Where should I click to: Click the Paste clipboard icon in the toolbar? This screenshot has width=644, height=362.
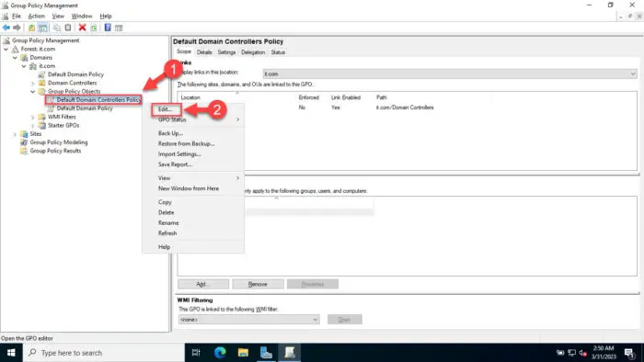68,28
